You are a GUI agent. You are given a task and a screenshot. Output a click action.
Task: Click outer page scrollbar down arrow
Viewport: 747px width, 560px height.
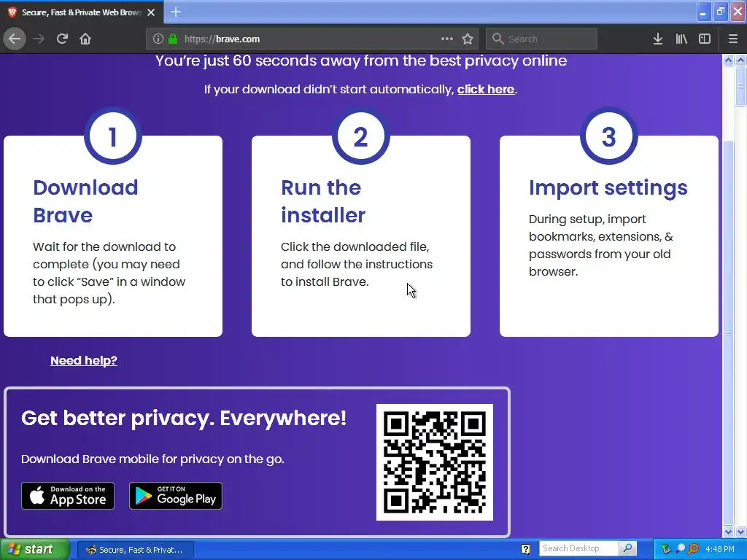tap(740, 532)
